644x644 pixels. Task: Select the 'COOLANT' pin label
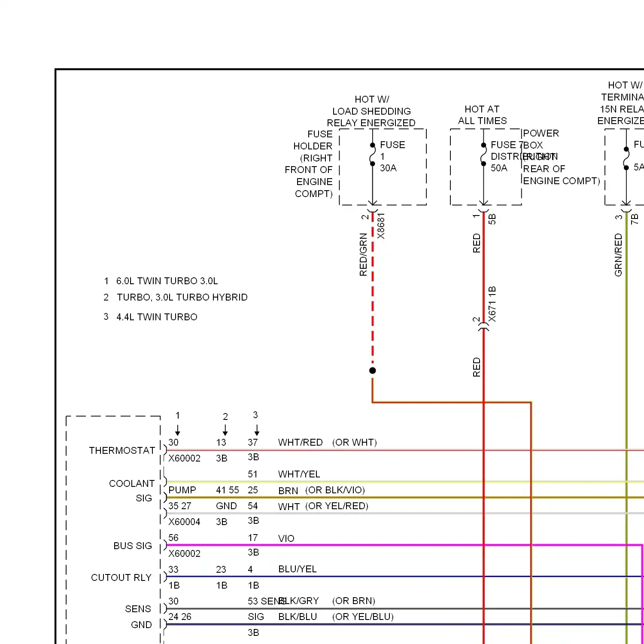point(132,483)
